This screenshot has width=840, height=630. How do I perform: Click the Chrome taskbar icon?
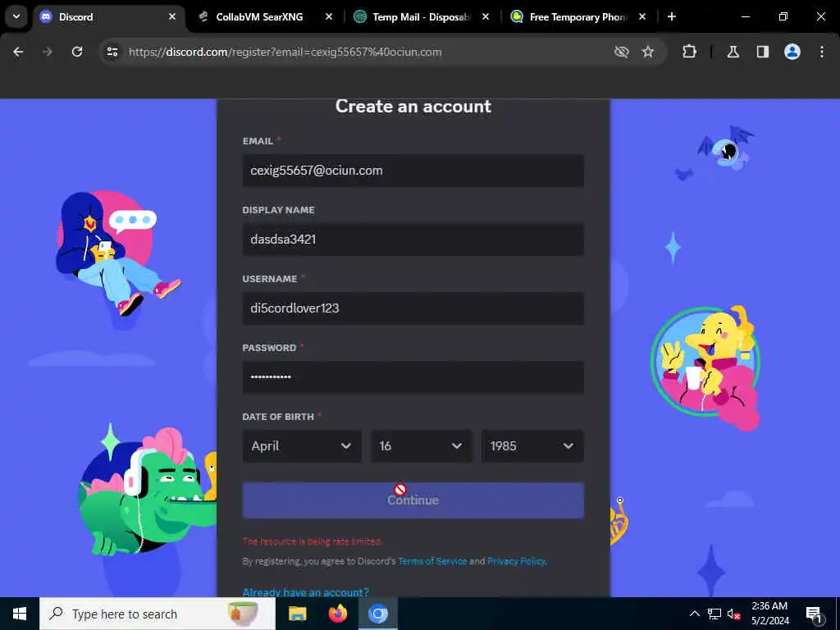(377, 614)
